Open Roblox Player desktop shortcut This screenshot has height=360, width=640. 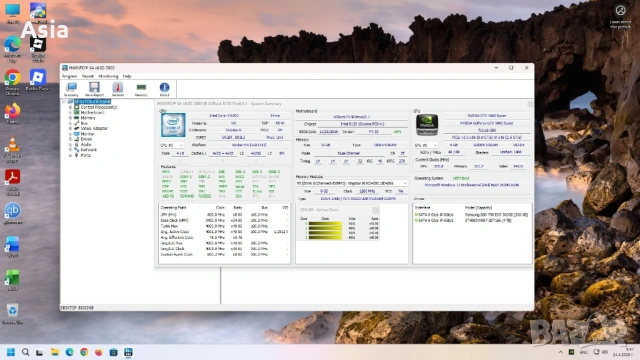tap(38, 80)
